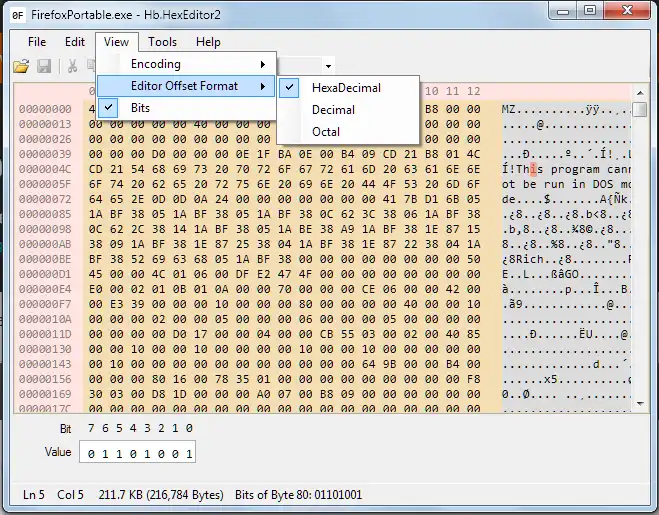Viewport: 659px width, 515px height.
Task: Click first byte 6F in row 0000005F
Action: point(95,184)
